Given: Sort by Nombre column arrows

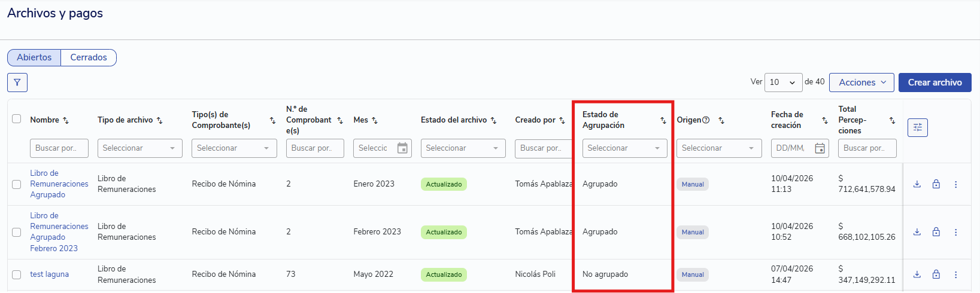Looking at the screenshot, I should [66, 120].
